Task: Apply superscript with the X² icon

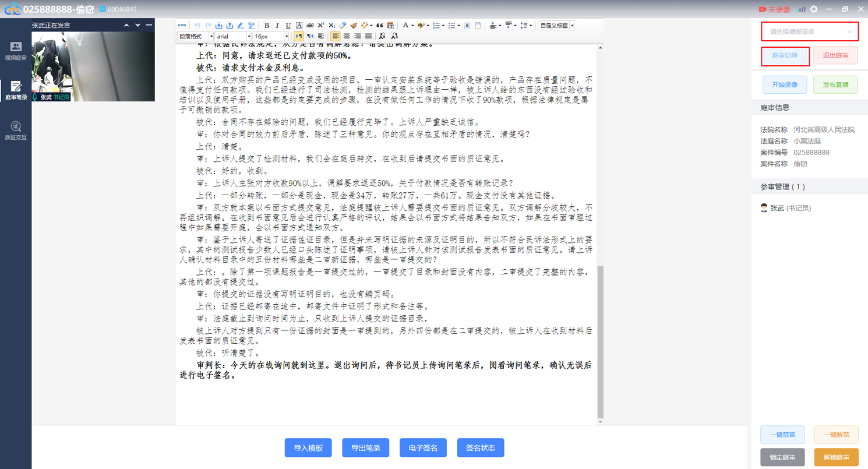Action: (321, 26)
